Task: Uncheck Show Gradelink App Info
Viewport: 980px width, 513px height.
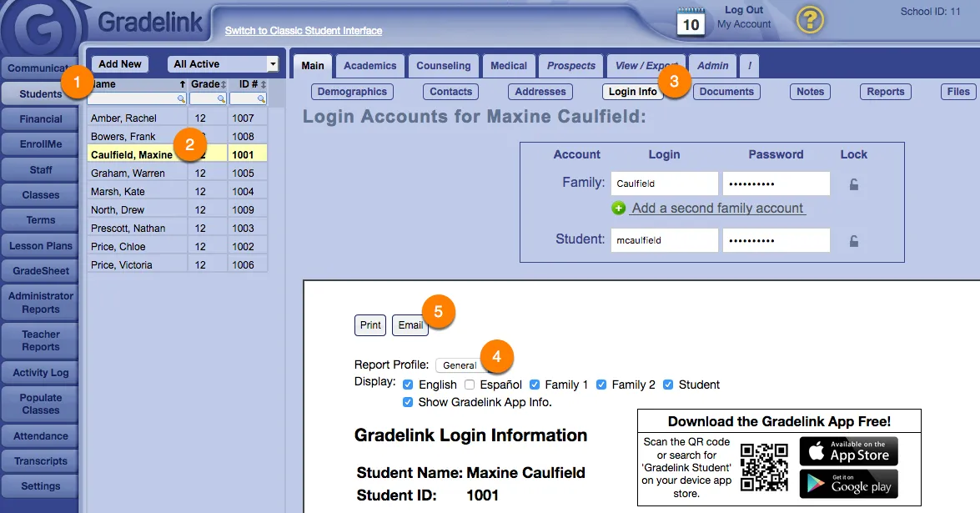Action: 408,402
